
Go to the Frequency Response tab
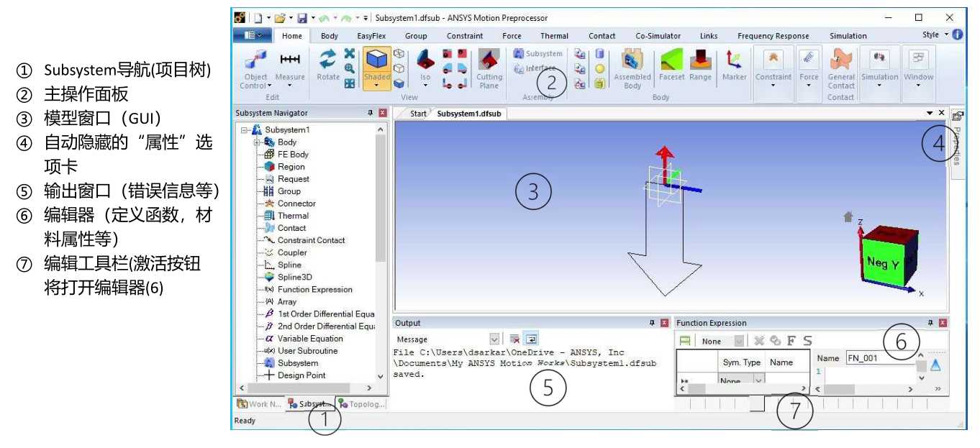point(773,36)
